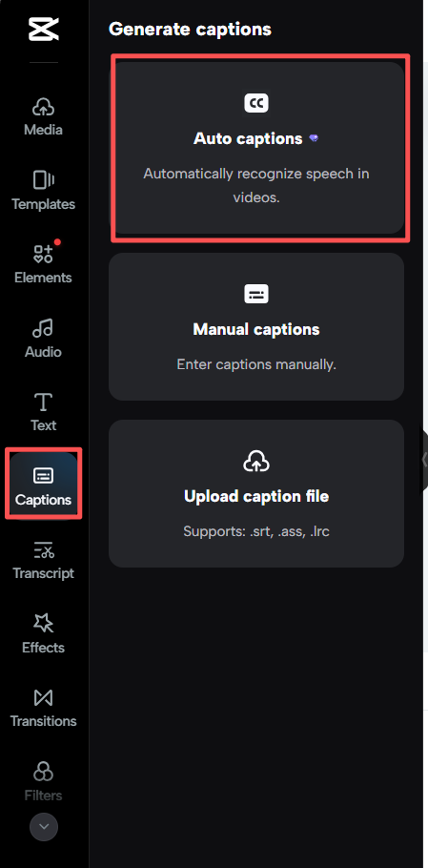Open the Transcript panel
The width and height of the screenshot is (428, 868).
click(43, 560)
